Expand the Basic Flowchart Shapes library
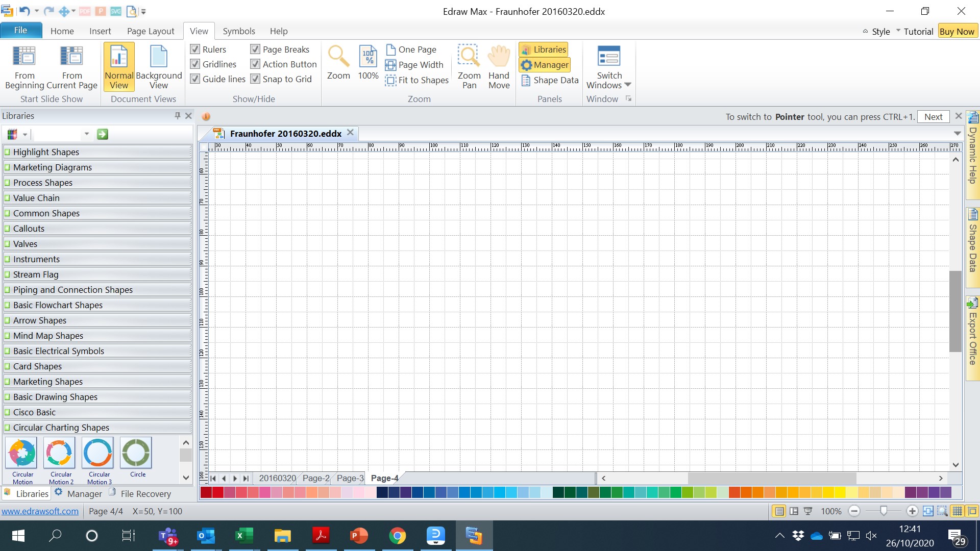 tap(58, 305)
